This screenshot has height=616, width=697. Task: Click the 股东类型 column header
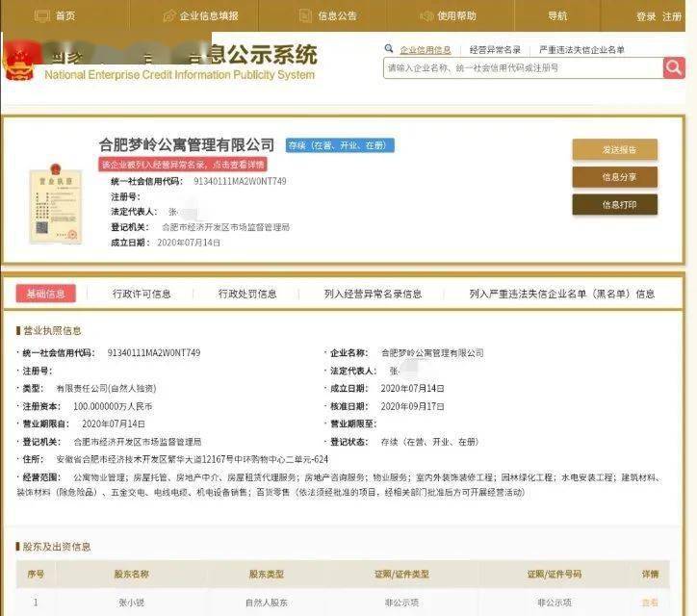coord(267,574)
